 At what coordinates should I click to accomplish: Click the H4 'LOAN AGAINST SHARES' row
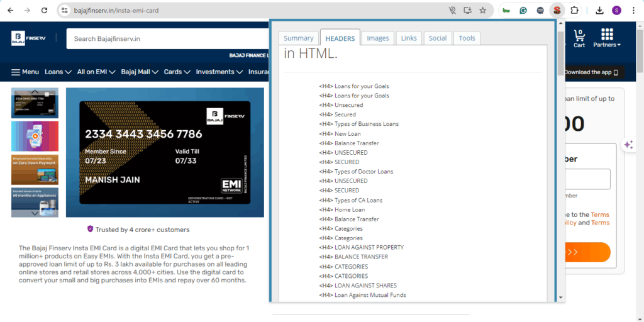358,286
